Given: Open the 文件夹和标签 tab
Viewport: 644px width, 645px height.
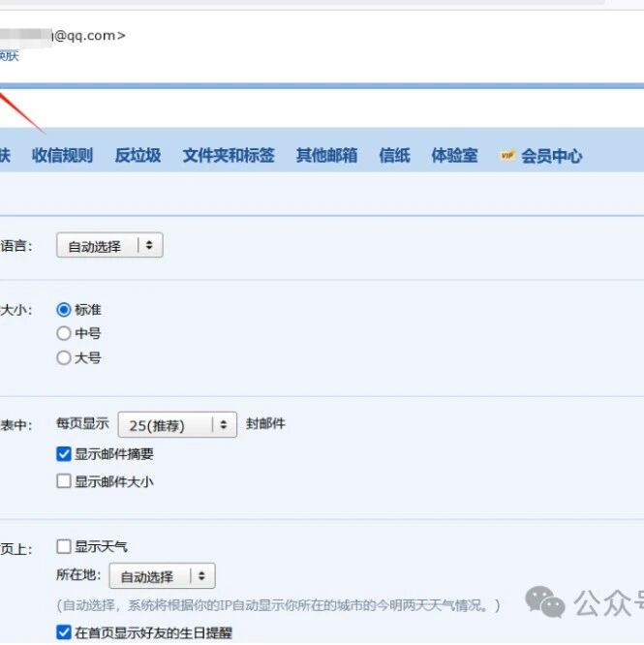Looking at the screenshot, I should coord(229,156).
